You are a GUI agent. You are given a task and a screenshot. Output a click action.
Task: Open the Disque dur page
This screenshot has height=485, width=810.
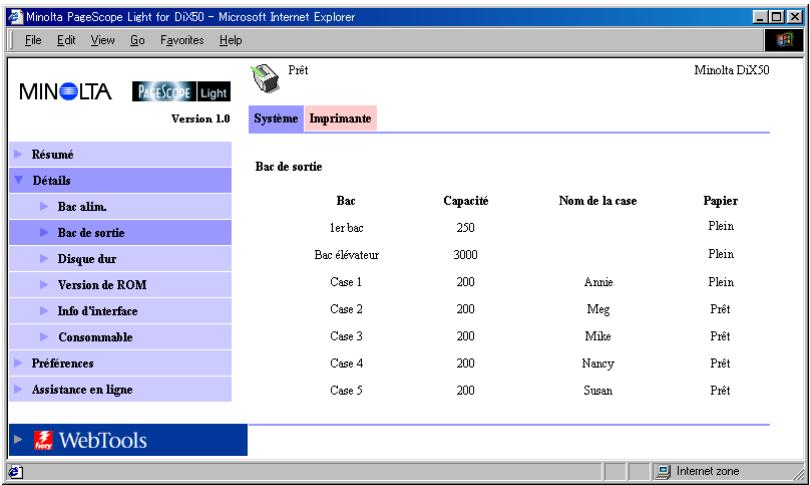(x=120, y=259)
